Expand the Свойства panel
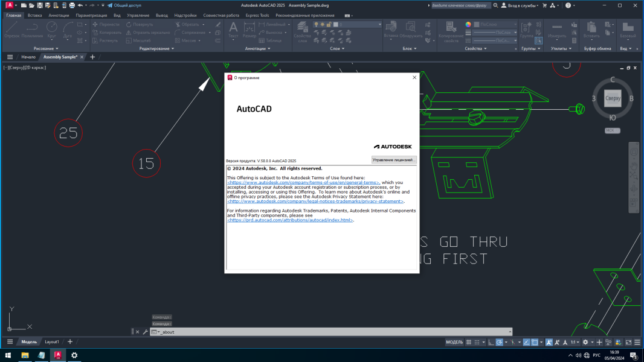 (475, 49)
